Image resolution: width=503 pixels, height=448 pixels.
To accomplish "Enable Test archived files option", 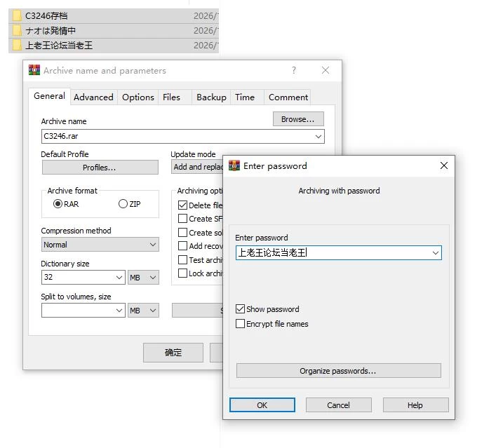I will point(182,260).
